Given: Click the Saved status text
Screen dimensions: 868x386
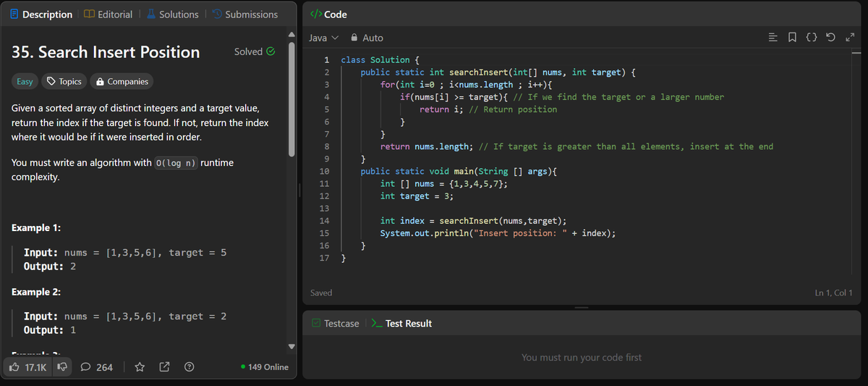Looking at the screenshot, I should [321, 293].
